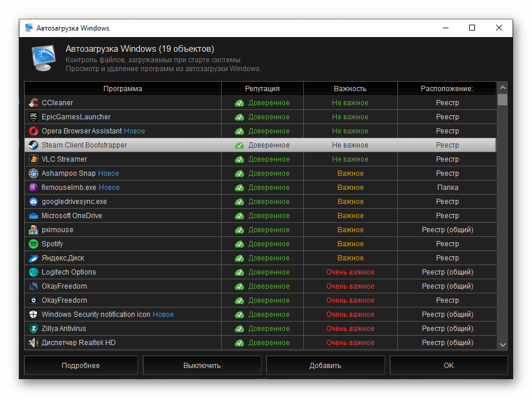This screenshot has height=398, width=532.
Task: Click the pximouse icon
Action: click(x=34, y=230)
